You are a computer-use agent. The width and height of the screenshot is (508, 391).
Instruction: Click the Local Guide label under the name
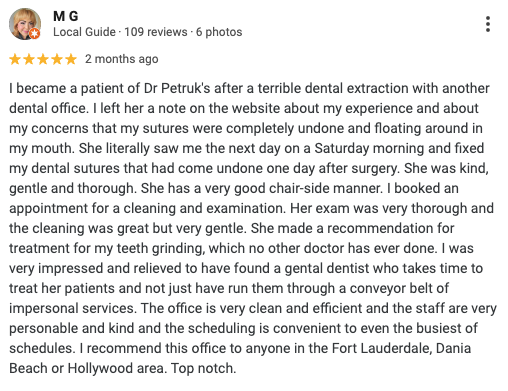(x=84, y=32)
